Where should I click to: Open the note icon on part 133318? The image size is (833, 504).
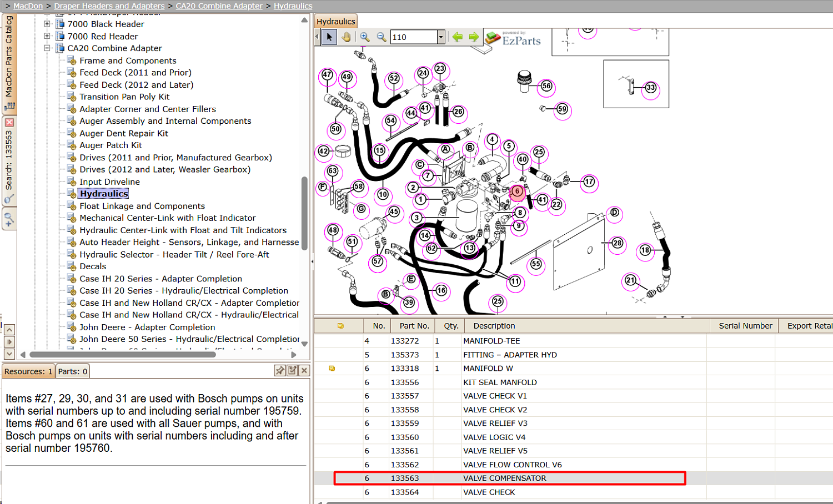332,369
